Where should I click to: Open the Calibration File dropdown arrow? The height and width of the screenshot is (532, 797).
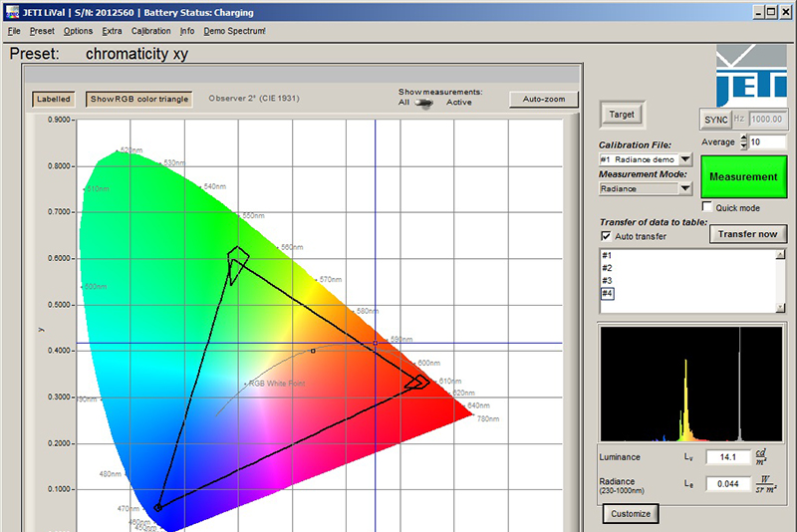pyautogui.click(x=685, y=159)
